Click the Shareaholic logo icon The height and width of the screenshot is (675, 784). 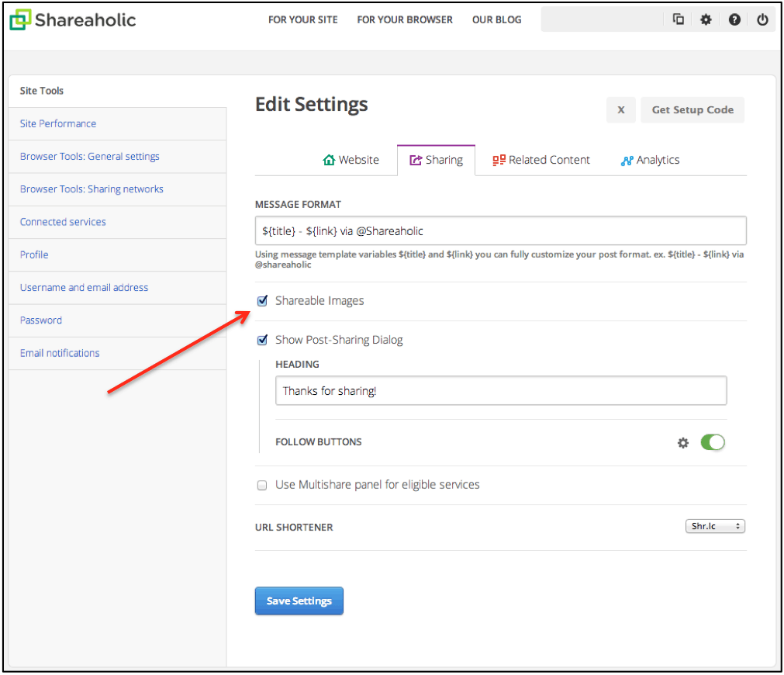coord(20,19)
